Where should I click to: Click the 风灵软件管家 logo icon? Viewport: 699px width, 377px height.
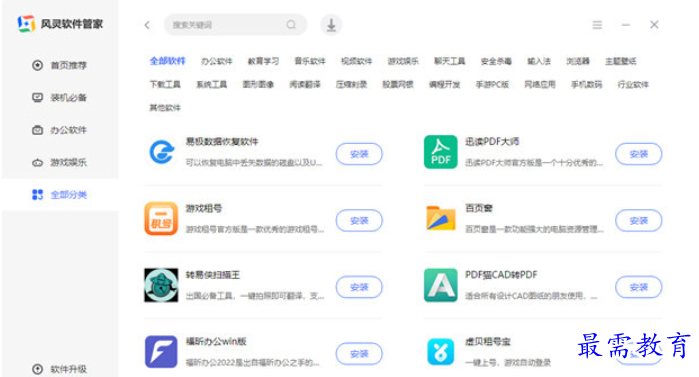[x=26, y=24]
